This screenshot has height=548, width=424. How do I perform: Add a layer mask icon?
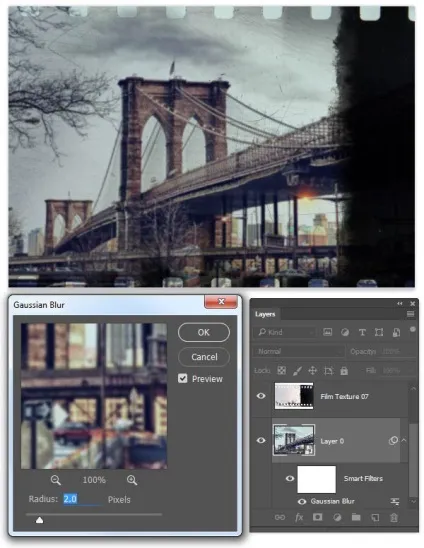(x=317, y=517)
